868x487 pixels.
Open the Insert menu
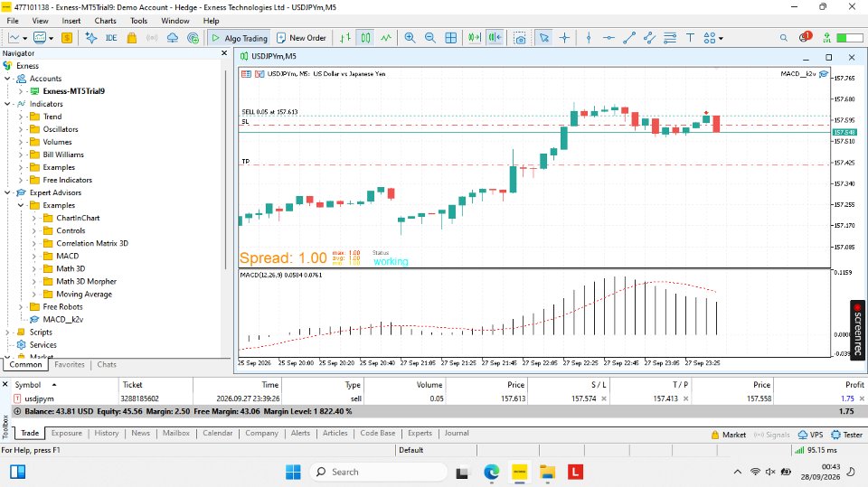pyautogui.click(x=71, y=21)
